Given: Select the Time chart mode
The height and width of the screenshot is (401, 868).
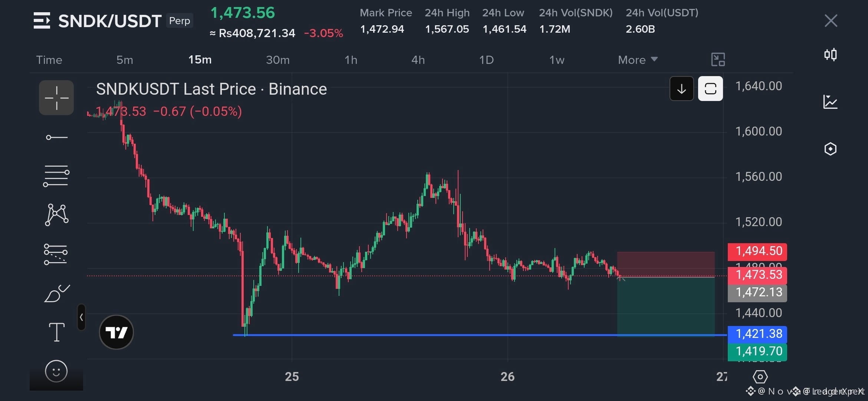Looking at the screenshot, I should click(x=49, y=60).
